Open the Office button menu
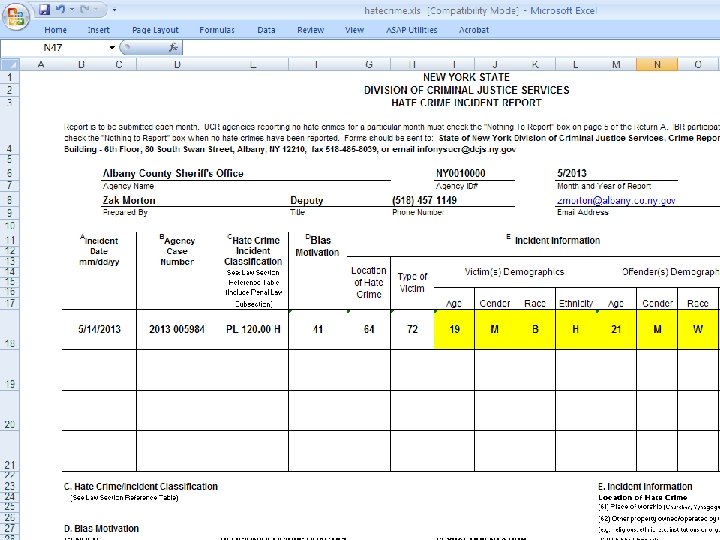Image resolution: width=720 pixels, height=540 pixels. [16, 17]
